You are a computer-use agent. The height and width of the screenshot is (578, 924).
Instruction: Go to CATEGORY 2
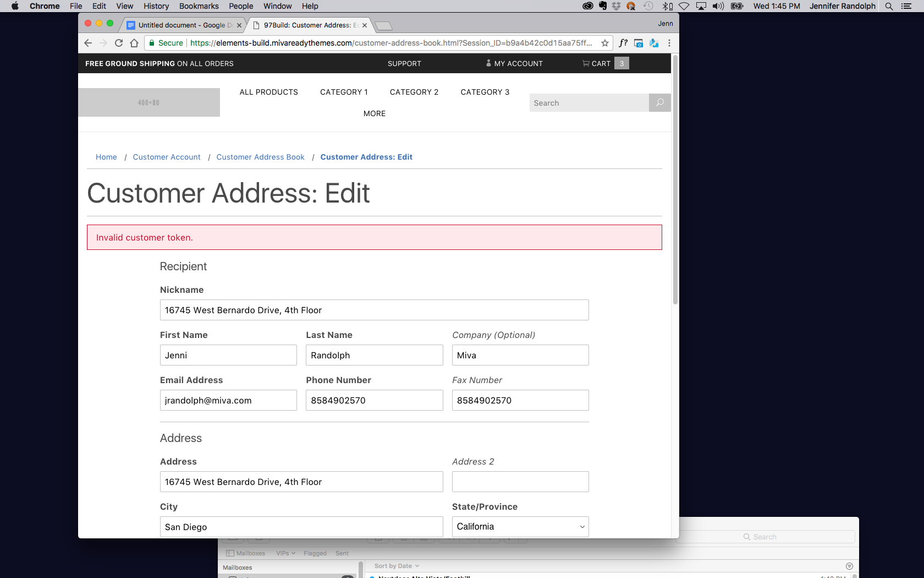(414, 92)
